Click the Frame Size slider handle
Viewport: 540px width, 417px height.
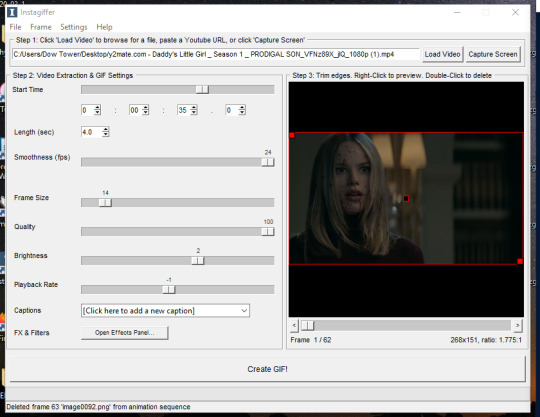(x=105, y=202)
